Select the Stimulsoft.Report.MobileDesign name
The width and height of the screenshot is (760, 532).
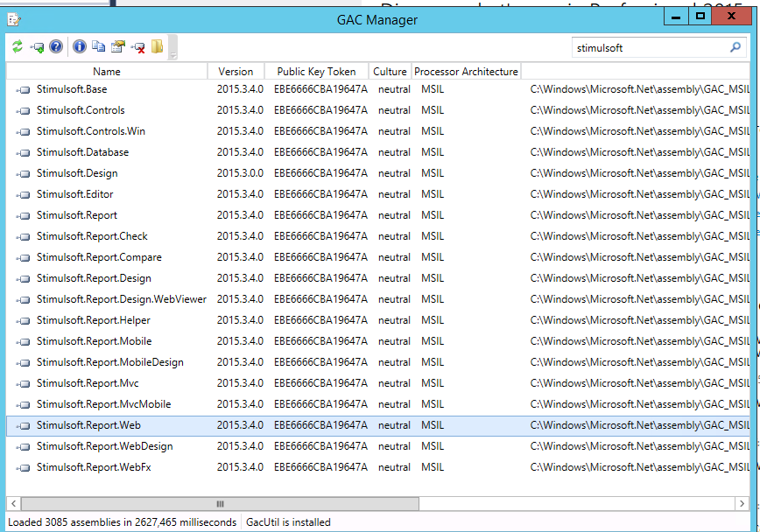coord(110,362)
